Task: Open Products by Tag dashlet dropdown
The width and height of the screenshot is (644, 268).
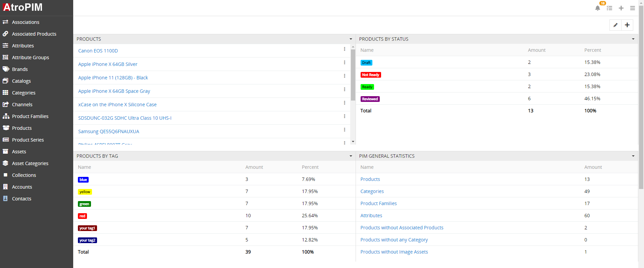Action: [x=351, y=156]
